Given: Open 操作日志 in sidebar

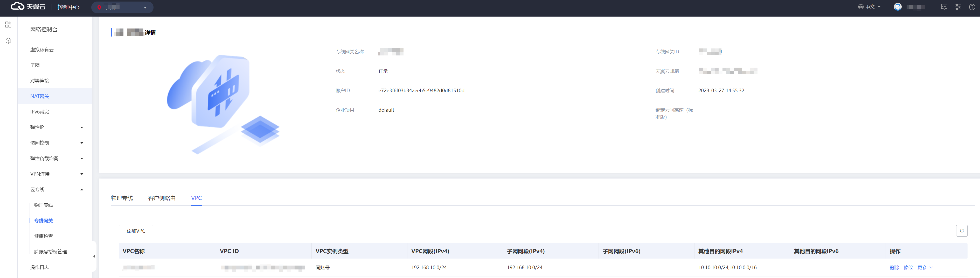Looking at the screenshot, I should click(40, 267).
